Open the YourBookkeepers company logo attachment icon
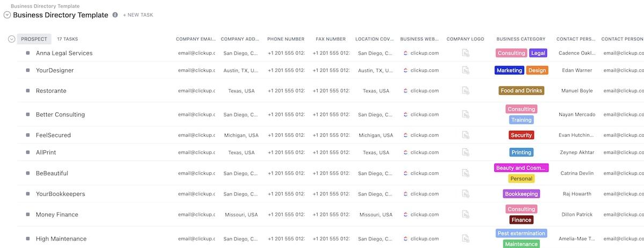This screenshot has width=644, height=248. click(466, 194)
